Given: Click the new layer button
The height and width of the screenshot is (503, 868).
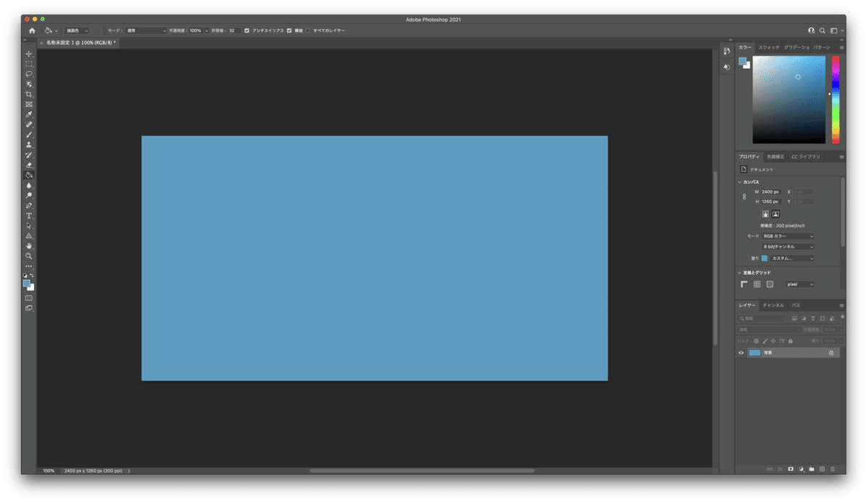Looking at the screenshot, I should coord(822,469).
